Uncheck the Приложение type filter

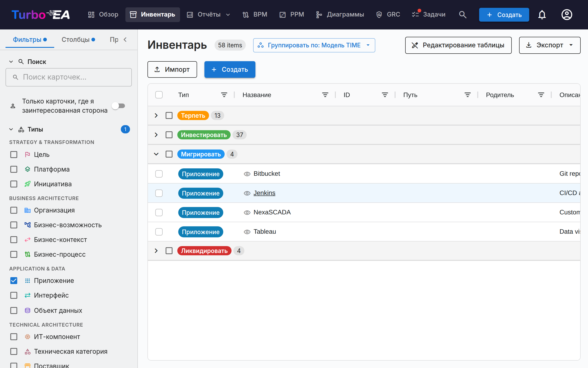(14, 281)
